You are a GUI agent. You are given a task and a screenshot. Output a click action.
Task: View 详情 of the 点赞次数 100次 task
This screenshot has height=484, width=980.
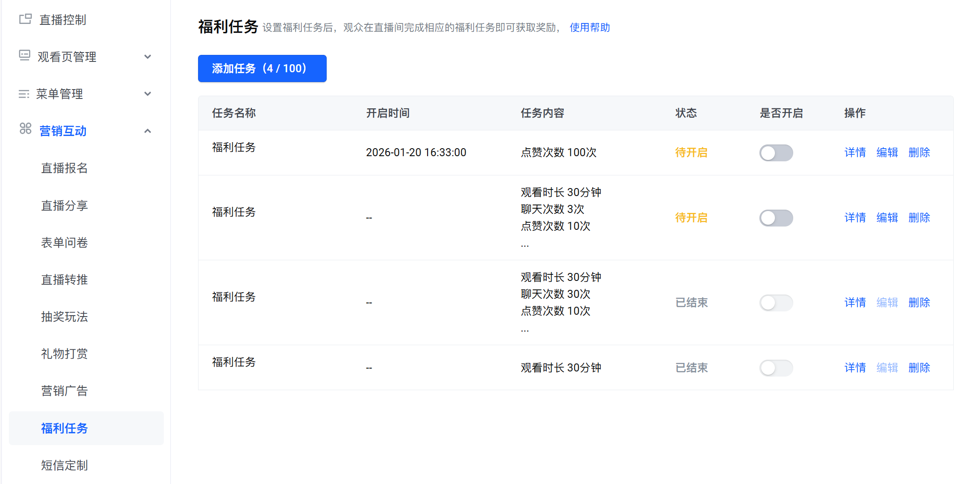tap(855, 152)
